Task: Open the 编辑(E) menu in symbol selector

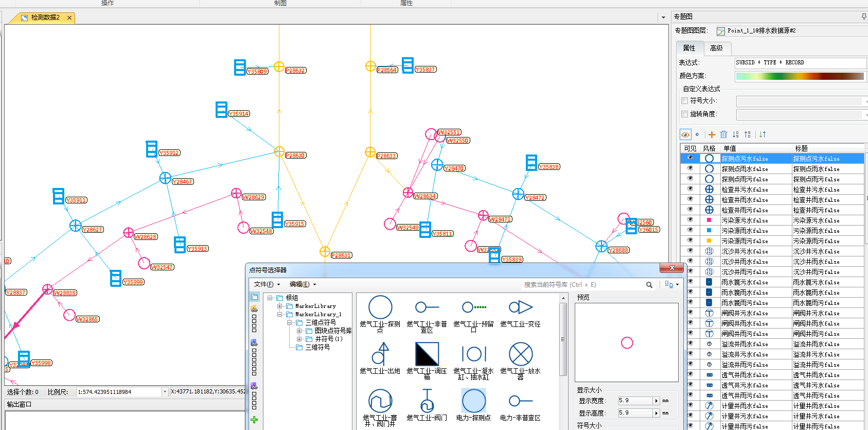Action: [x=303, y=284]
